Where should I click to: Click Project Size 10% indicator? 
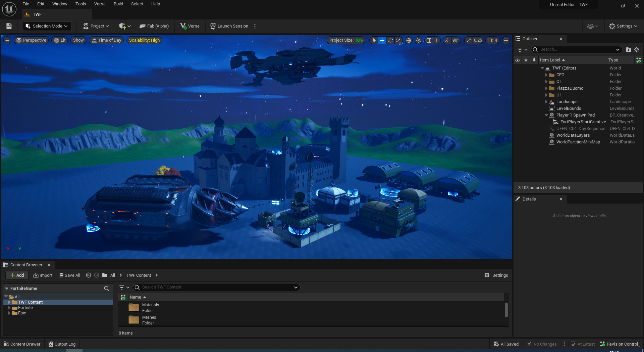click(x=346, y=40)
